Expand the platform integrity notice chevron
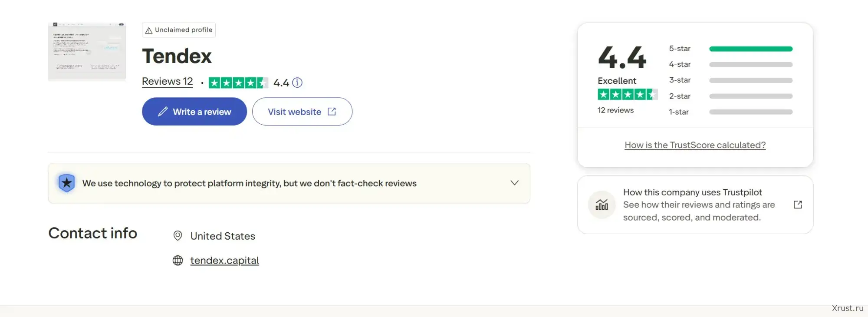868x317 pixels. pyautogui.click(x=514, y=183)
